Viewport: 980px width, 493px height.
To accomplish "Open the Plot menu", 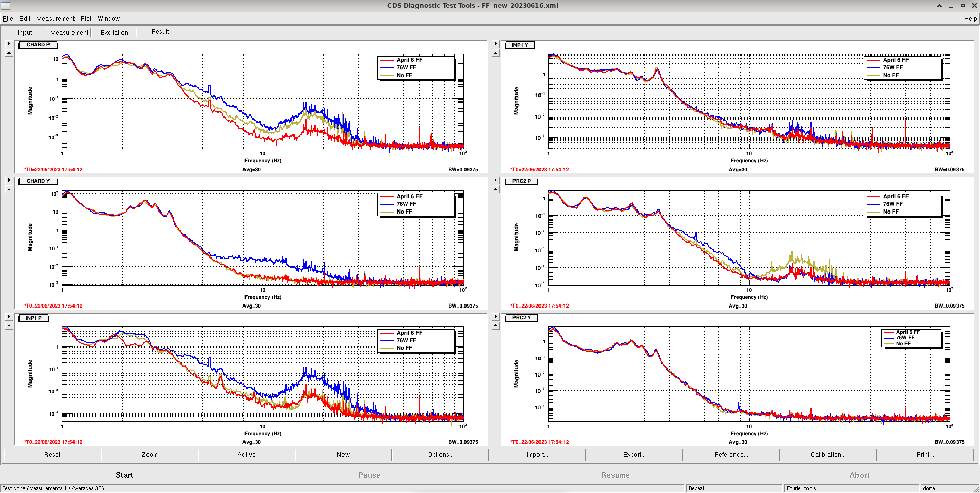I will coord(86,19).
